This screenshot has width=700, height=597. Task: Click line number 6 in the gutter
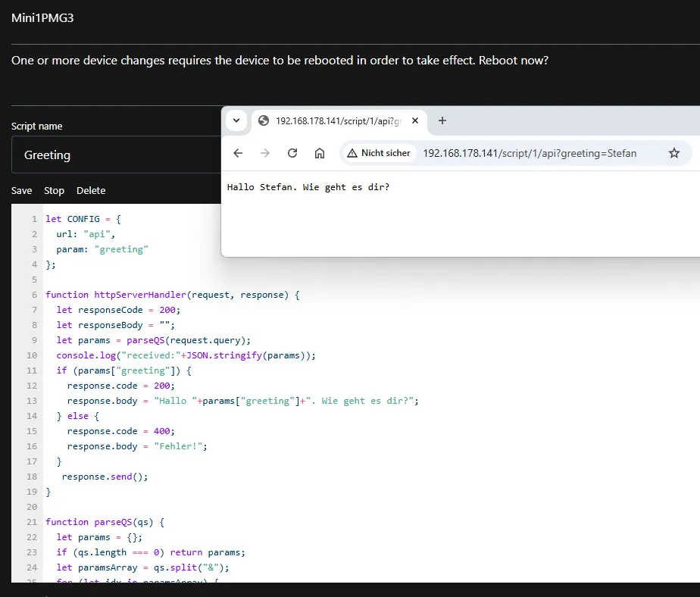(34, 295)
